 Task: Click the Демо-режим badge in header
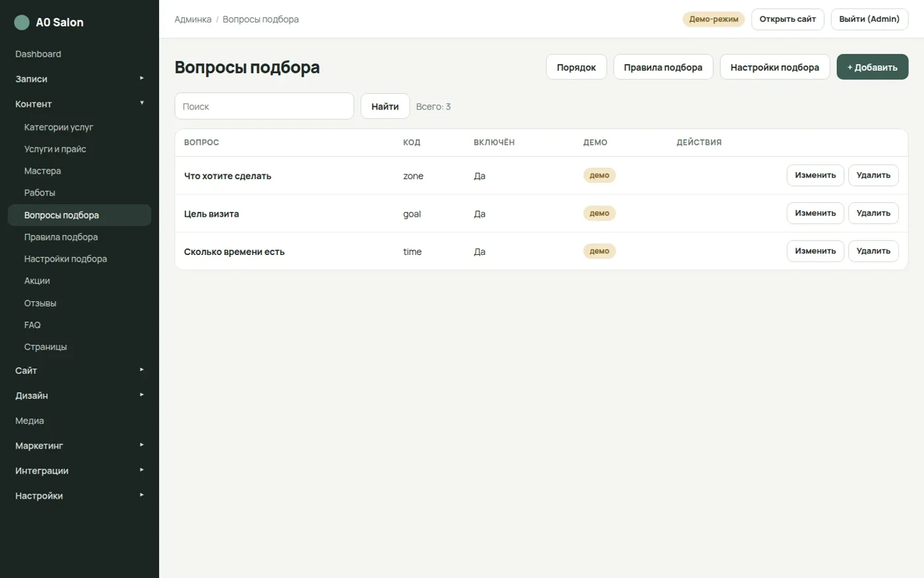coord(713,19)
